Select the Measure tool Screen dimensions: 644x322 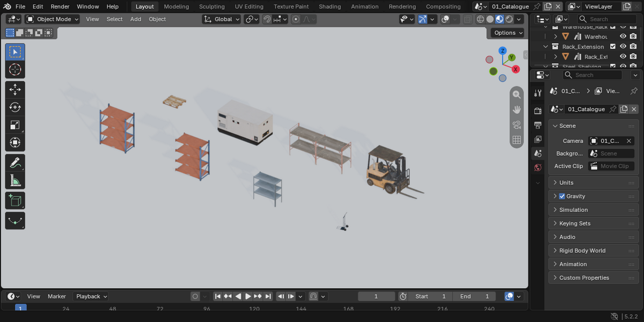click(15, 180)
